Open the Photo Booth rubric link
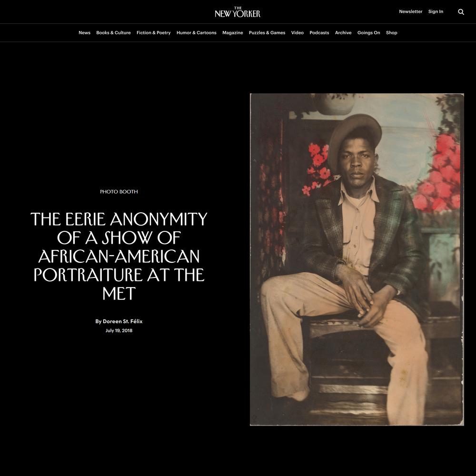This screenshot has width=476, height=476. tap(119, 191)
